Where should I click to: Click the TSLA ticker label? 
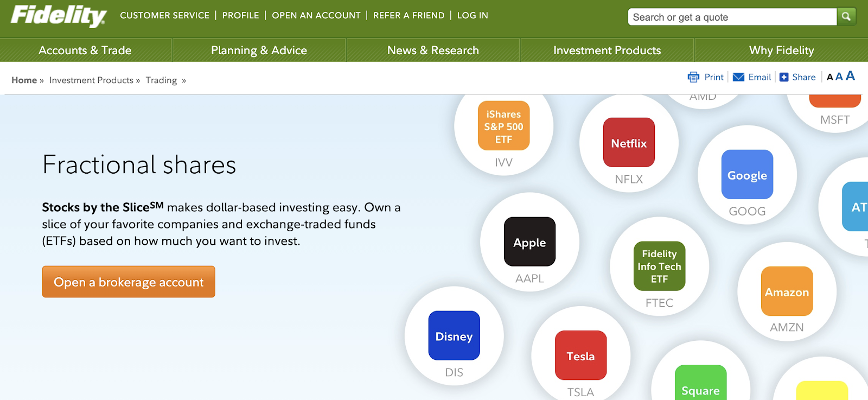580,392
